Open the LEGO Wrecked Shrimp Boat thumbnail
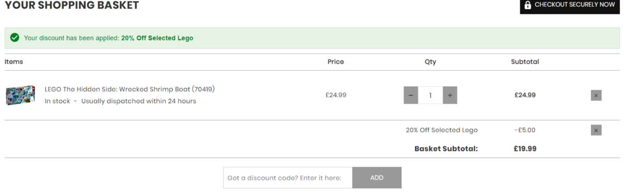644x195 pixels. (20, 95)
